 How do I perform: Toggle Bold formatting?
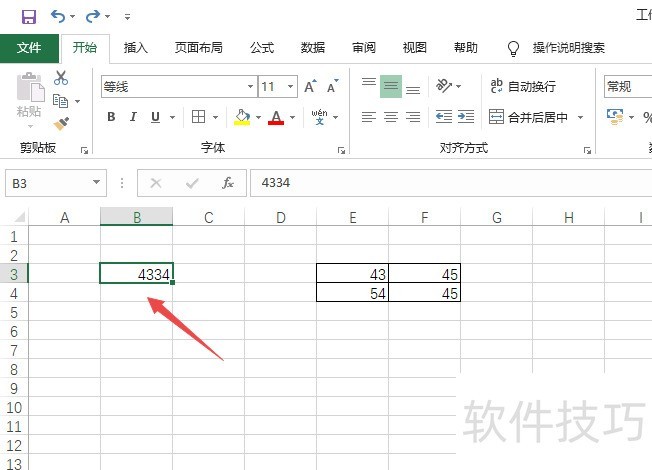click(111, 117)
